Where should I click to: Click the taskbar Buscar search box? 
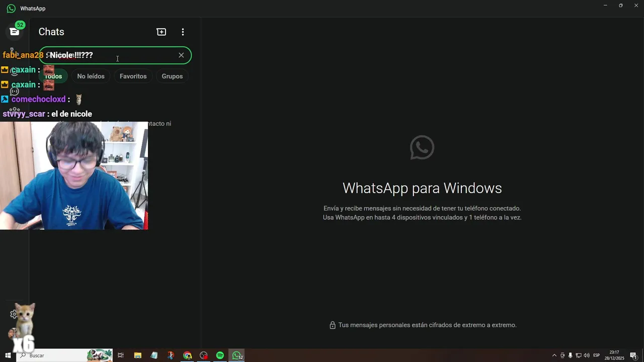click(x=64, y=355)
